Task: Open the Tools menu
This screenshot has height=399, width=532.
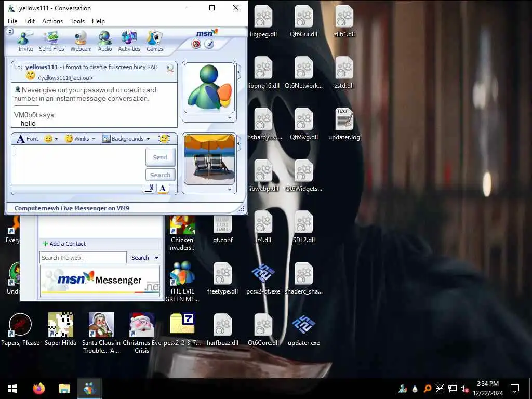Action: click(x=77, y=21)
